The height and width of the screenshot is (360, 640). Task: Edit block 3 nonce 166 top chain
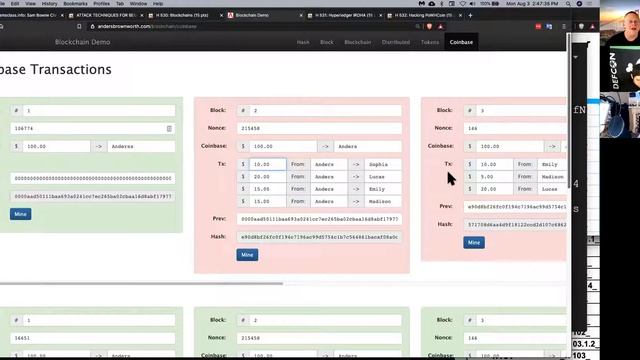(x=515, y=128)
